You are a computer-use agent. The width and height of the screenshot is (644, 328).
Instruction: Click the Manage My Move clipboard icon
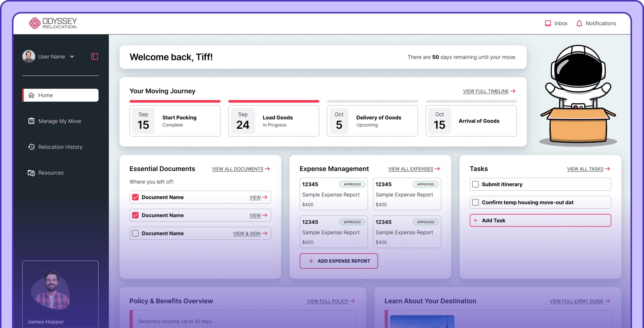pyautogui.click(x=31, y=121)
